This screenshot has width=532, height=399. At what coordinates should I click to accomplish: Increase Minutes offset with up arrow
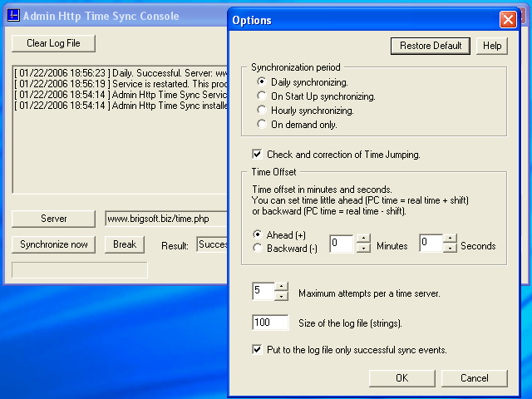coord(363,239)
